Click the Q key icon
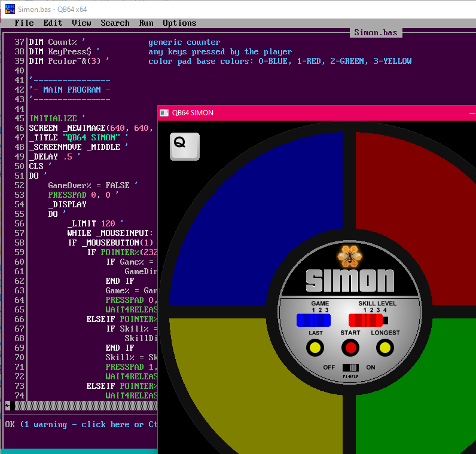This screenshot has width=476, height=454. click(184, 146)
